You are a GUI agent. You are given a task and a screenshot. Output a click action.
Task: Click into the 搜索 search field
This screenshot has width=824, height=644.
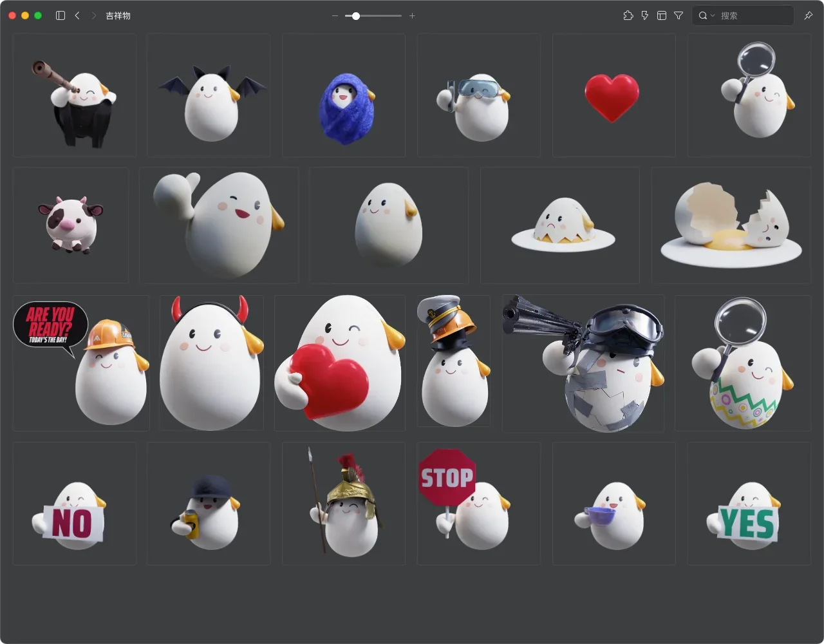point(753,15)
